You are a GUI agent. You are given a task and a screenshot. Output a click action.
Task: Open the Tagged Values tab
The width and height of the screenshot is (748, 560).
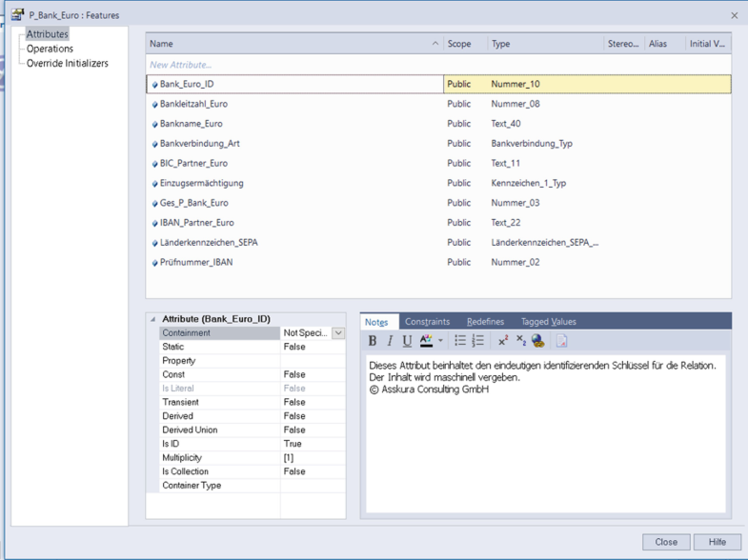pyautogui.click(x=549, y=322)
